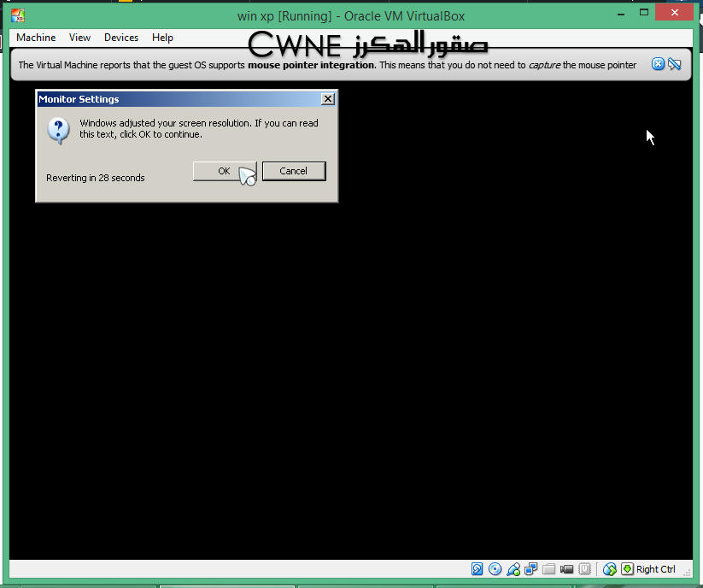703x588 pixels.
Task: Click the don't-show-again notification icon
Action: pos(674,64)
